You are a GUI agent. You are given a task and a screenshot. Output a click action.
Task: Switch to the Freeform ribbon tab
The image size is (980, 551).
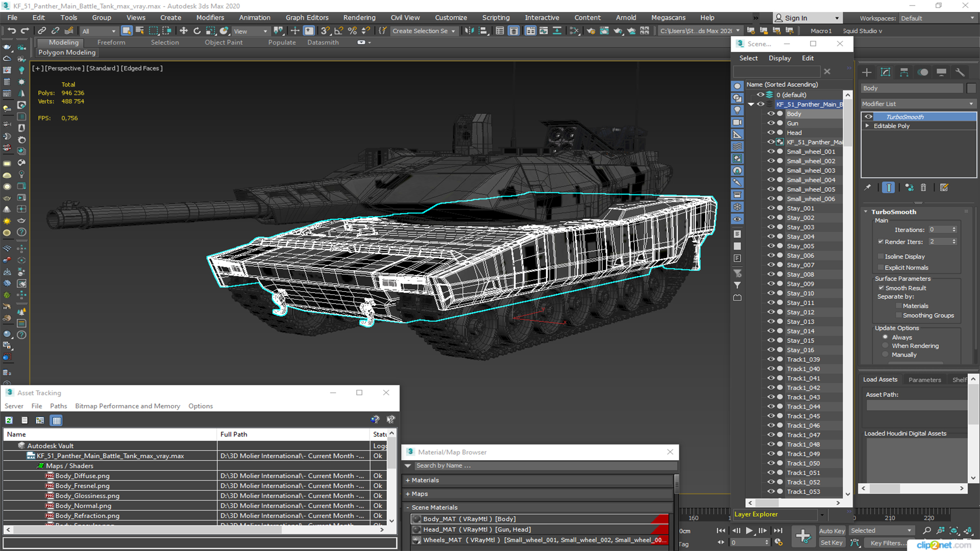(111, 42)
